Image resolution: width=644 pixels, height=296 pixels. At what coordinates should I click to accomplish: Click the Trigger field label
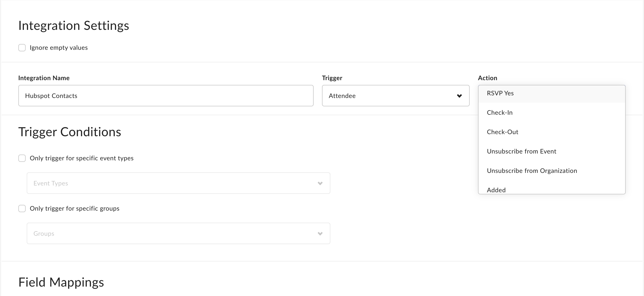click(x=332, y=78)
